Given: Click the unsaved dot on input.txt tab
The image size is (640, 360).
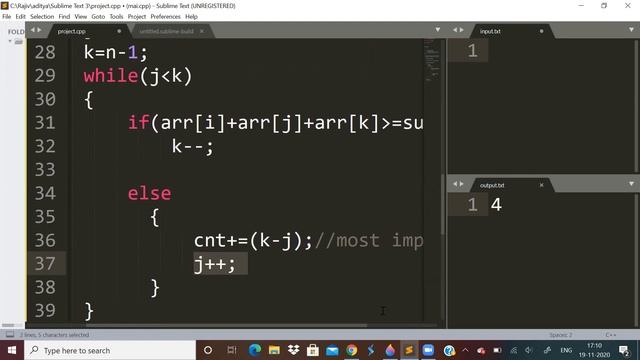Looking at the screenshot, I should 542,31.
